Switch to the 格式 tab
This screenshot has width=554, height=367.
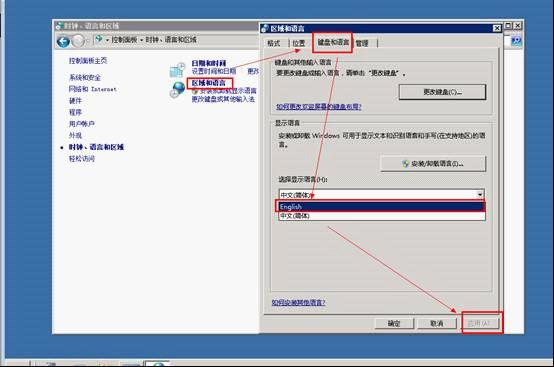pyautogui.click(x=274, y=43)
